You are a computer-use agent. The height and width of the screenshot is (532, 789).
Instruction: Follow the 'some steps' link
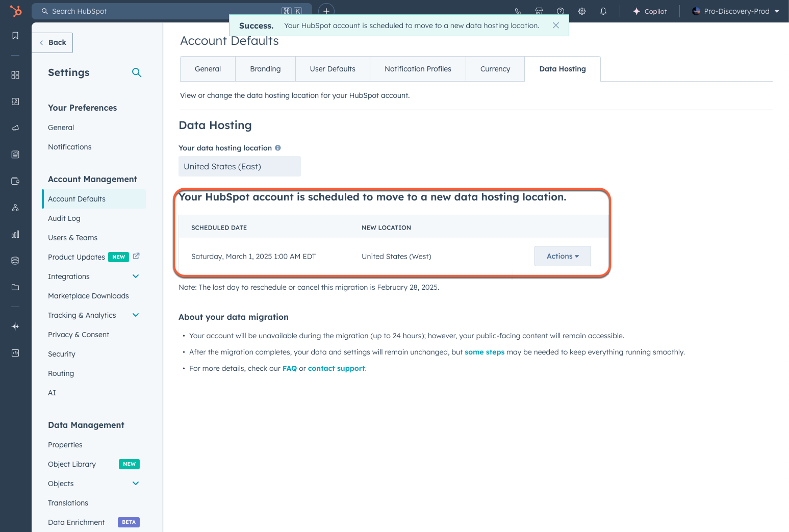(x=485, y=352)
